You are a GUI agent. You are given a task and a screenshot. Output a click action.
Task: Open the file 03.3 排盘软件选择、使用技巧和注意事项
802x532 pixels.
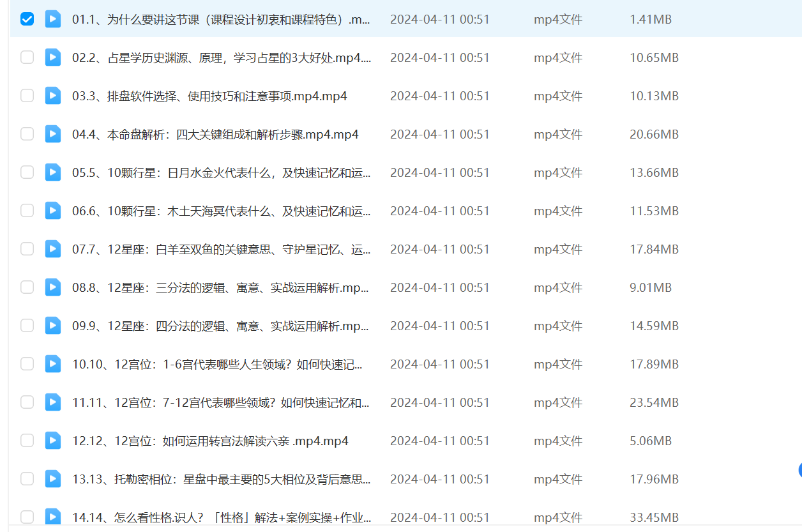(209, 96)
